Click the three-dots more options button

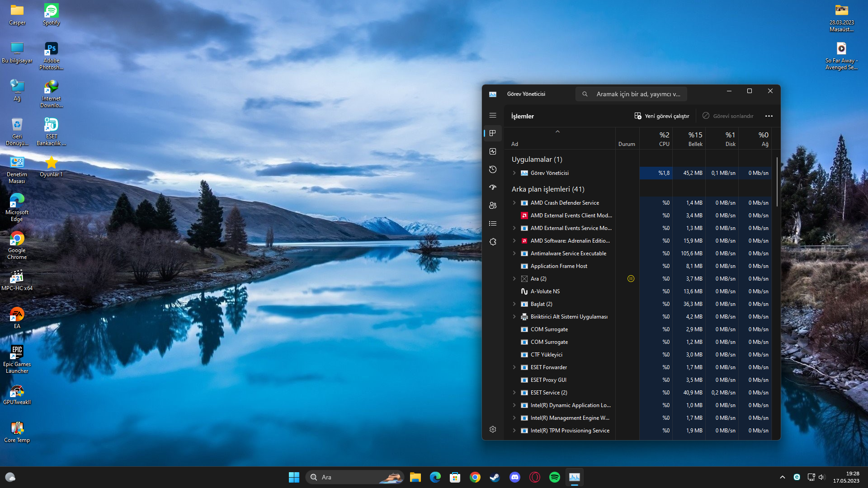[x=769, y=116]
